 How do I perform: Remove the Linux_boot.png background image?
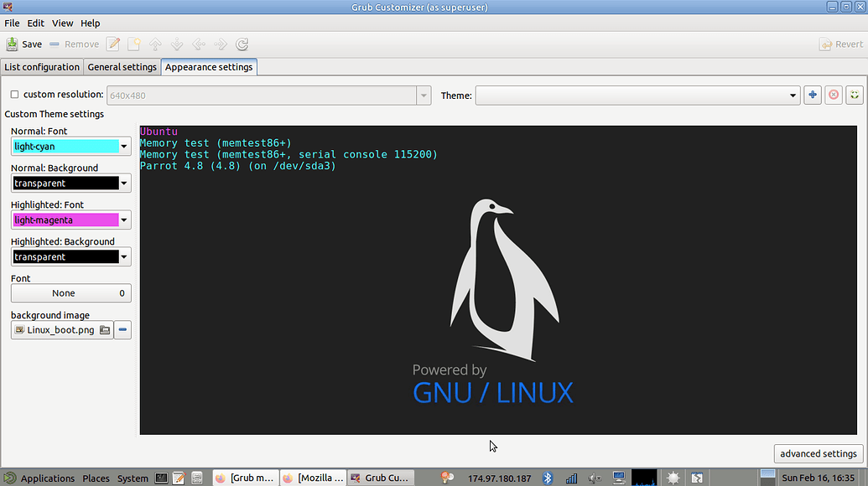point(122,329)
